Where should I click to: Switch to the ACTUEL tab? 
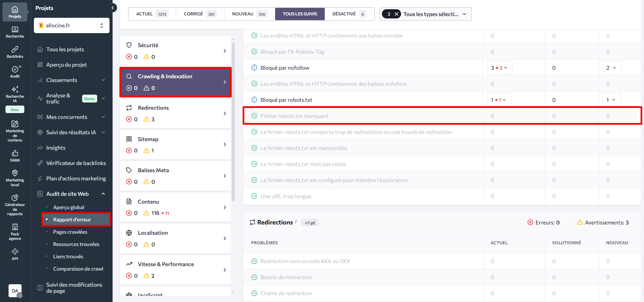[x=152, y=14]
